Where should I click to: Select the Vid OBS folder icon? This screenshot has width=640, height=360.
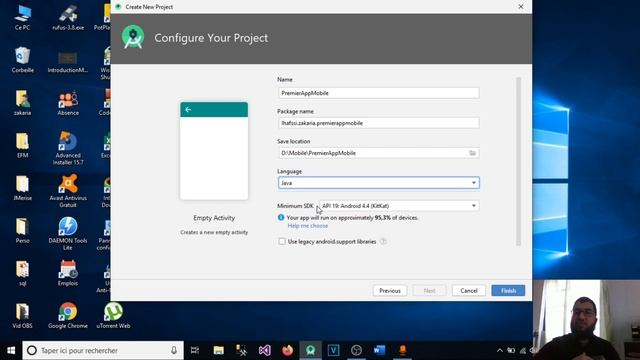[x=22, y=316]
